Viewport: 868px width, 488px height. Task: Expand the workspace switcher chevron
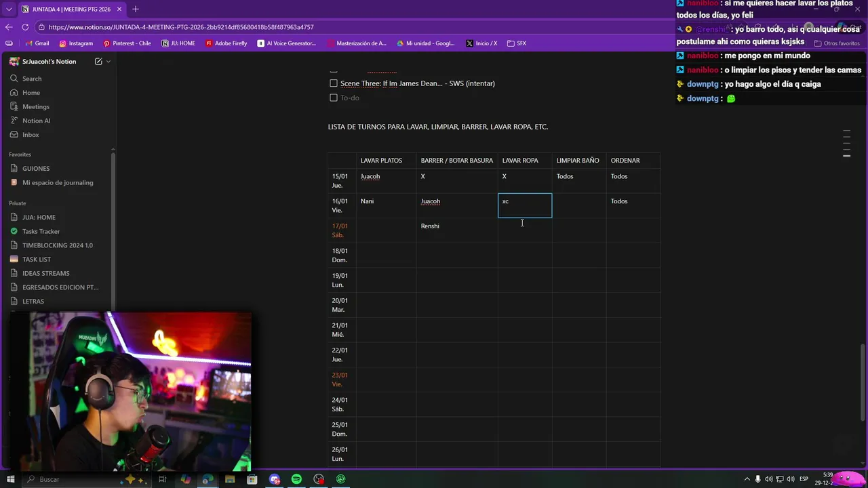(108, 62)
